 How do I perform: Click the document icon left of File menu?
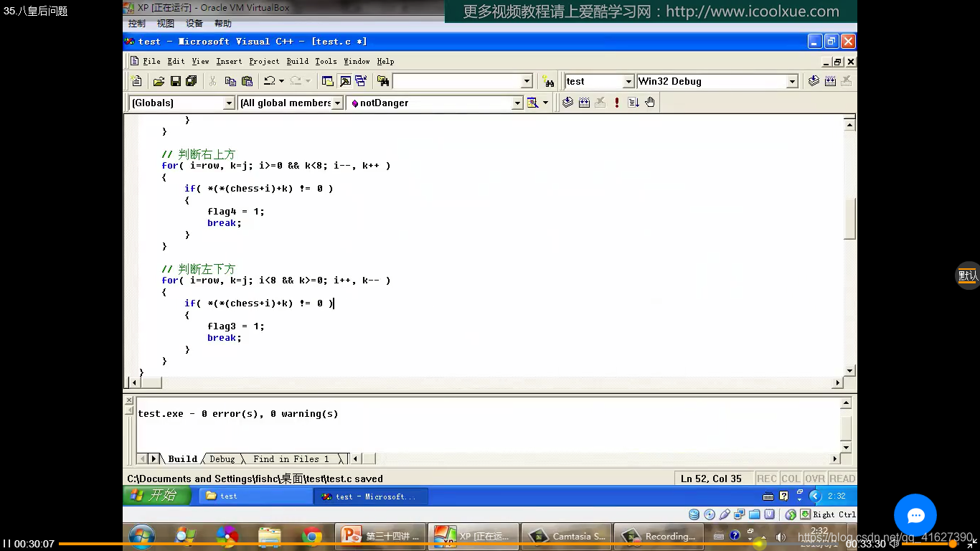point(134,61)
